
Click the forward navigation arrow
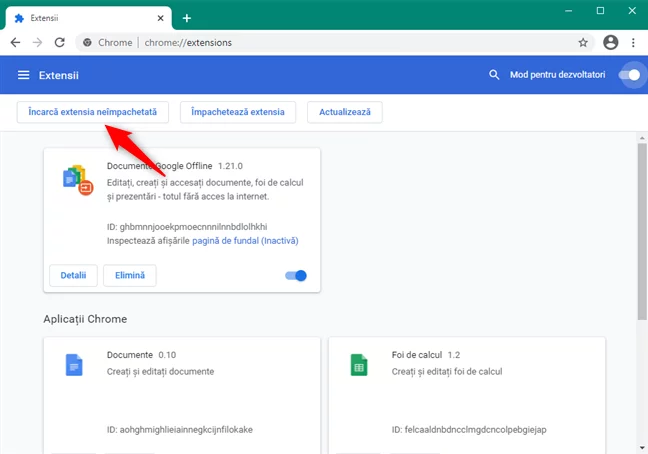[37, 43]
